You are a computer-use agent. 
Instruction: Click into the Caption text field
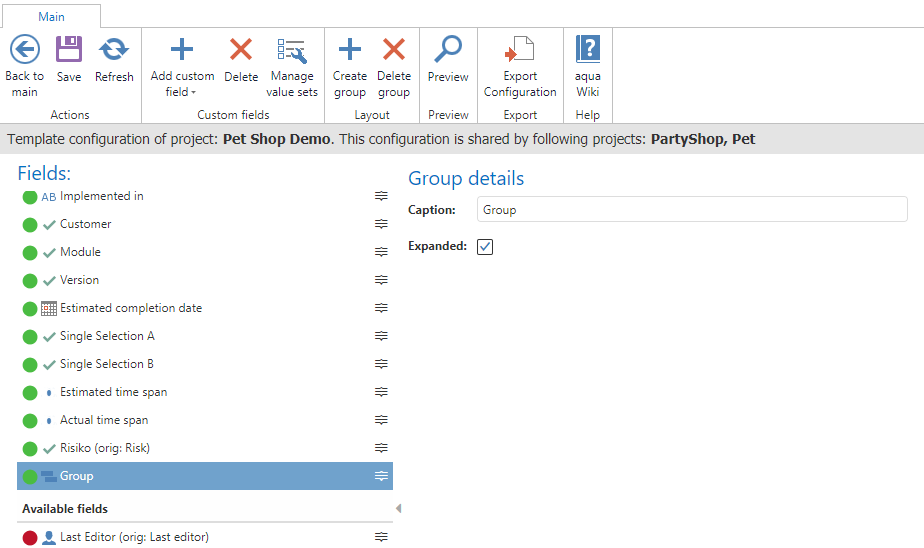[691, 210]
